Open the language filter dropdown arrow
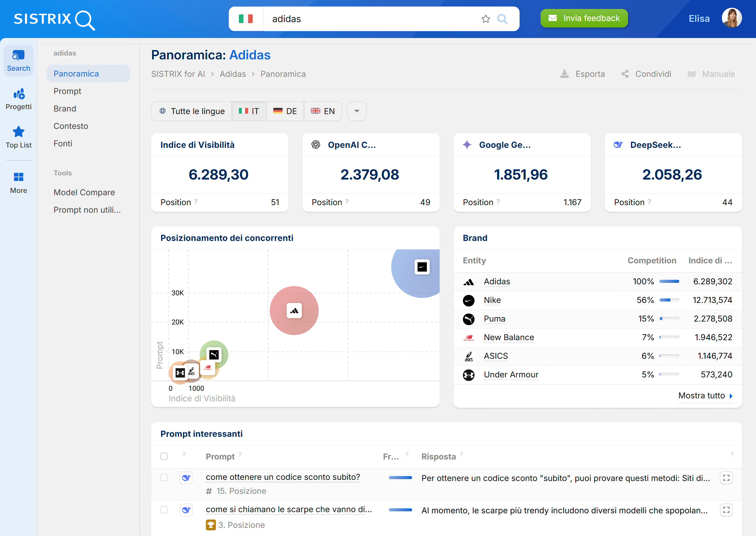The image size is (756, 536). [x=356, y=111]
